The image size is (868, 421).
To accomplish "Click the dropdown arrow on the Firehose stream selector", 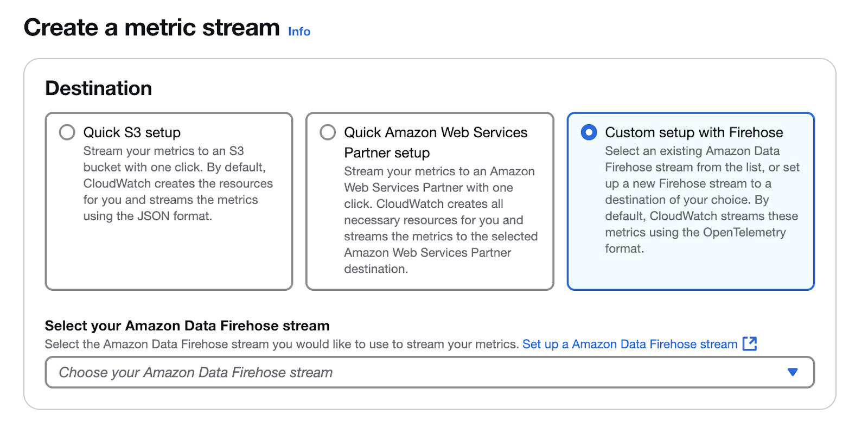I will pos(793,372).
